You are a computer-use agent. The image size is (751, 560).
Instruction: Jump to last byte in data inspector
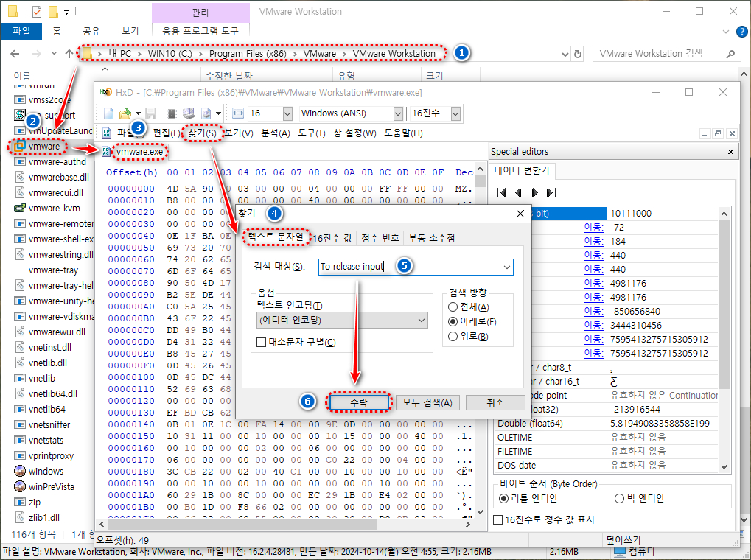pyautogui.click(x=551, y=192)
